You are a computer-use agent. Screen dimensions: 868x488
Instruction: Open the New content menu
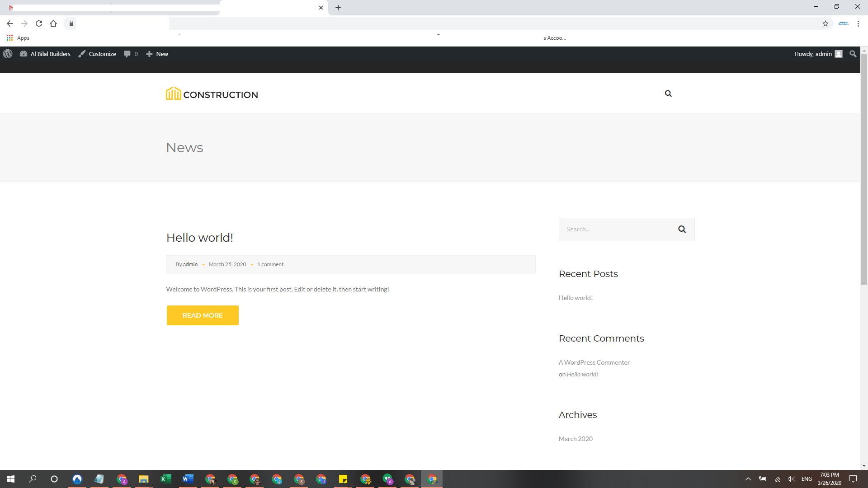[157, 54]
